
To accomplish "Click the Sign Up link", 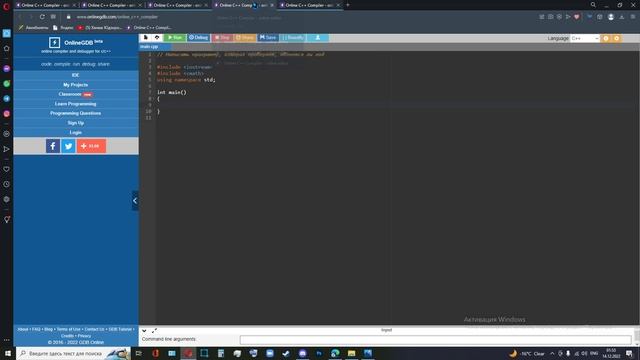I will (76, 123).
